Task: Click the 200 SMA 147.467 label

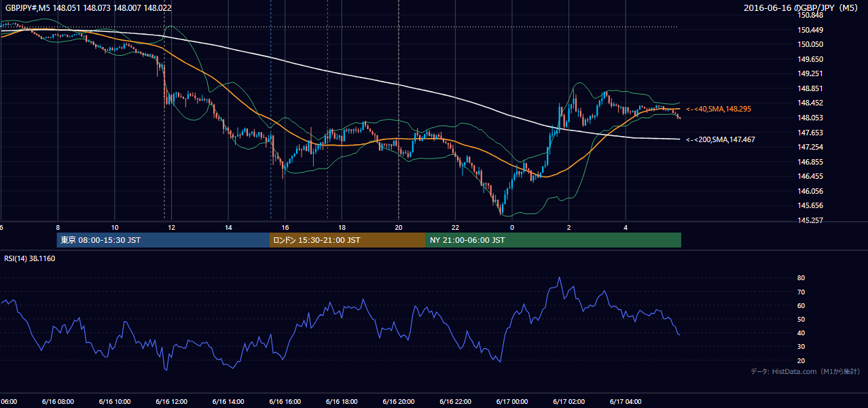Action: click(720, 139)
